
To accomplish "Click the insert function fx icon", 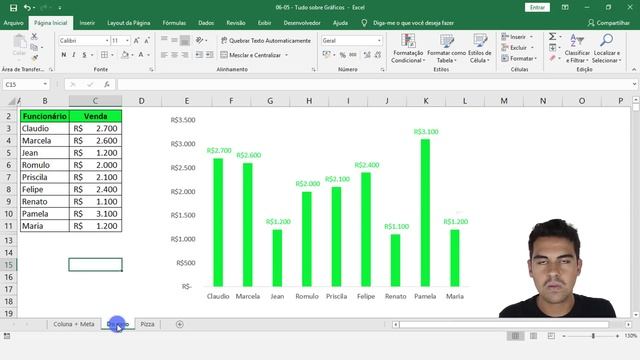I will (107, 84).
